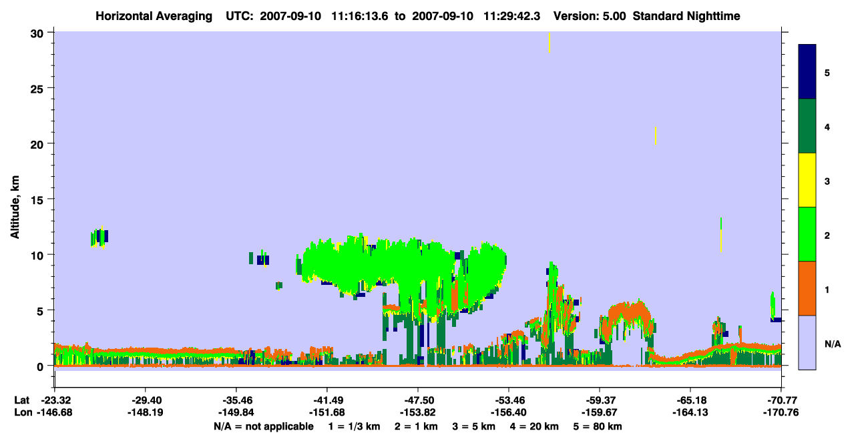Image resolution: width=868 pixels, height=445 pixels.
Task: Click the altitude tick label 25
Action: [x=39, y=88]
